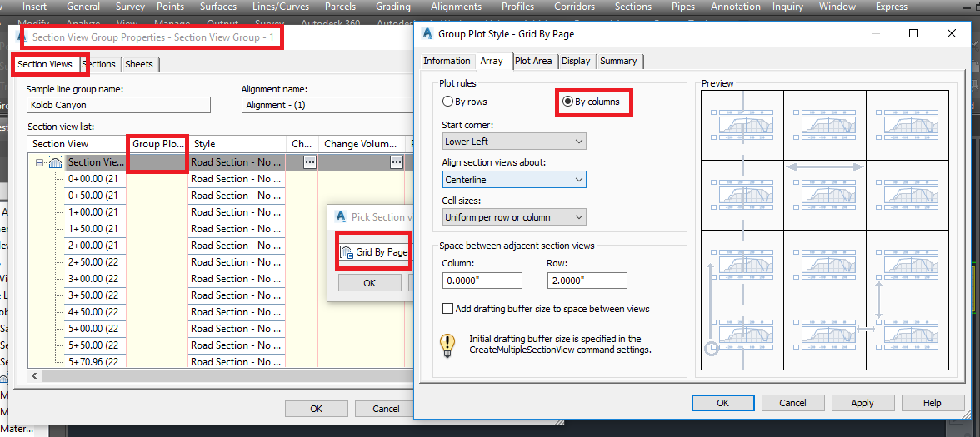980x437 pixels.
Task: Close the Group Plot Style dialog
Action: pyautogui.click(x=952, y=33)
